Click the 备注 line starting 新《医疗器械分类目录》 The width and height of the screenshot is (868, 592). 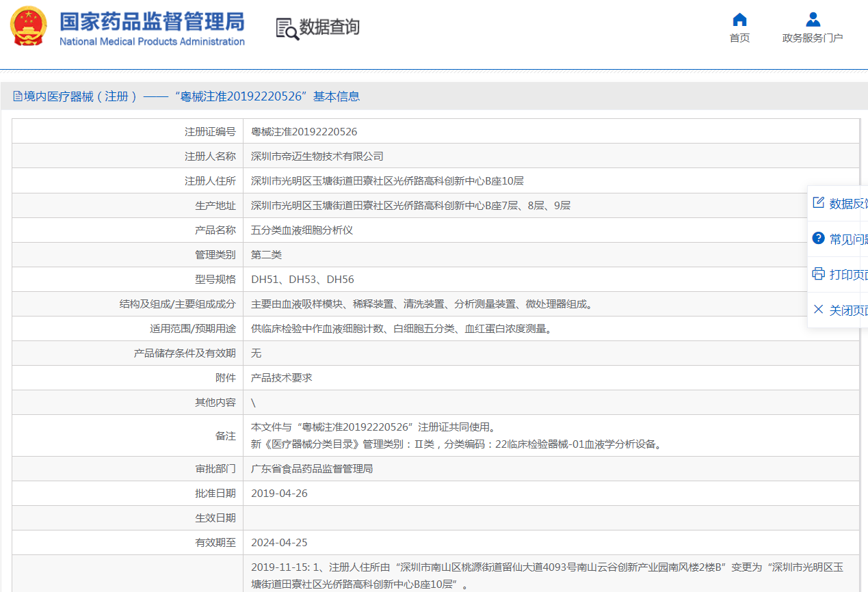(x=458, y=444)
